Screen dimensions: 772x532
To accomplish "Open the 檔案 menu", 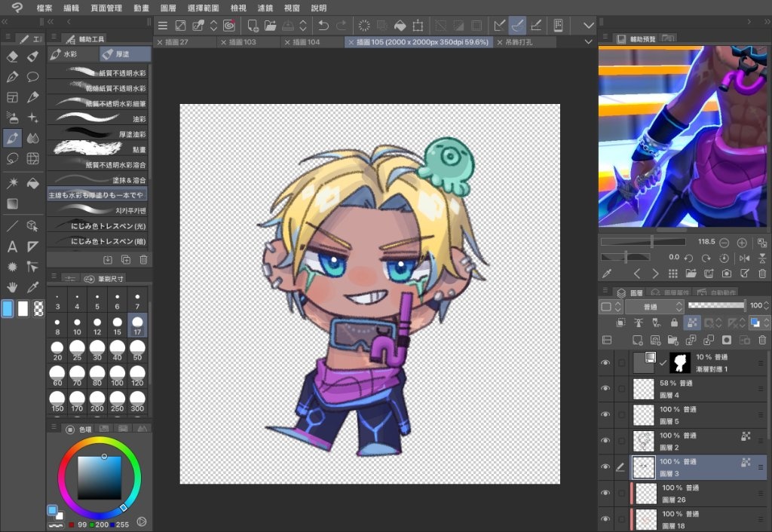I will pos(44,8).
